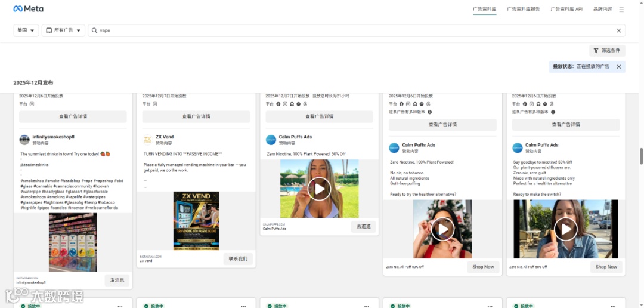This screenshot has height=308, width=644.
Task: Click Instagram icon on the 21小时 Calm Puffs ad
Action: (x=285, y=104)
